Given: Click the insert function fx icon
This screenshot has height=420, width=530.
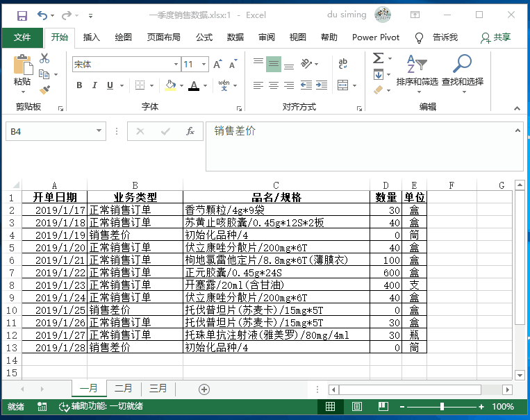Looking at the screenshot, I should [190, 131].
